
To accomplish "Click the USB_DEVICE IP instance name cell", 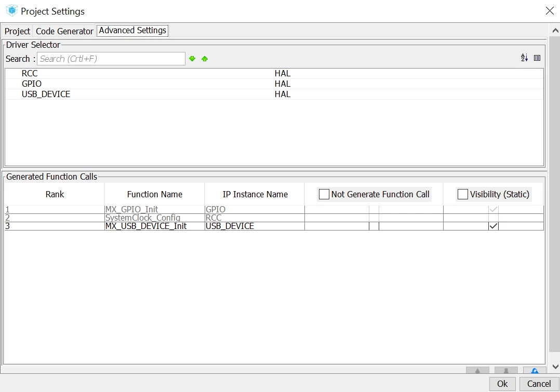I will [x=255, y=226].
